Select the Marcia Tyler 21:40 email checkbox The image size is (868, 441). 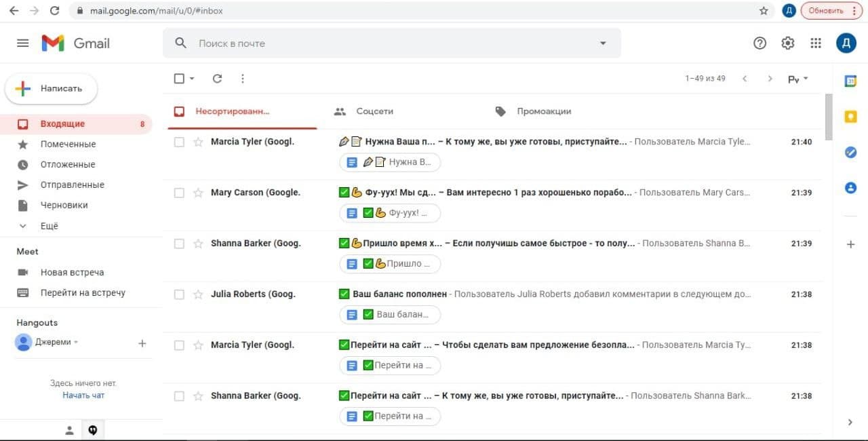pyautogui.click(x=179, y=142)
